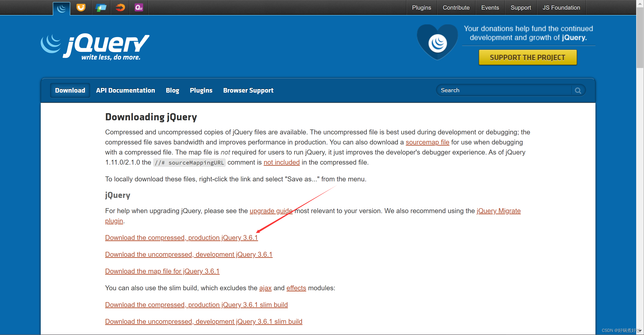Click the heart donation icon
This screenshot has width=644, height=335.
click(437, 42)
